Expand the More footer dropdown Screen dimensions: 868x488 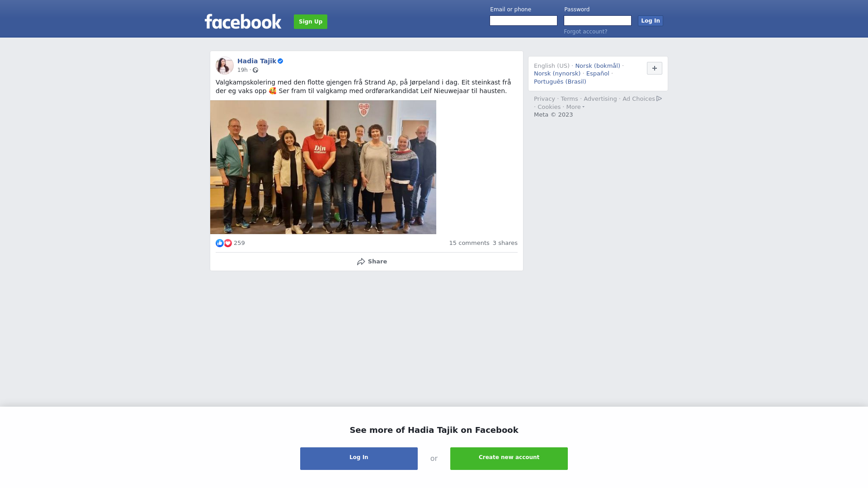576,107
